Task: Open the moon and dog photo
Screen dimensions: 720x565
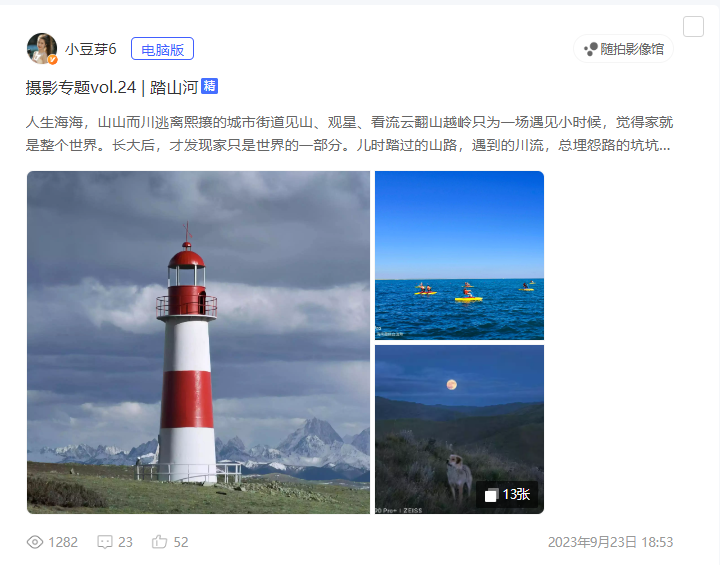Action: pos(459,429)
